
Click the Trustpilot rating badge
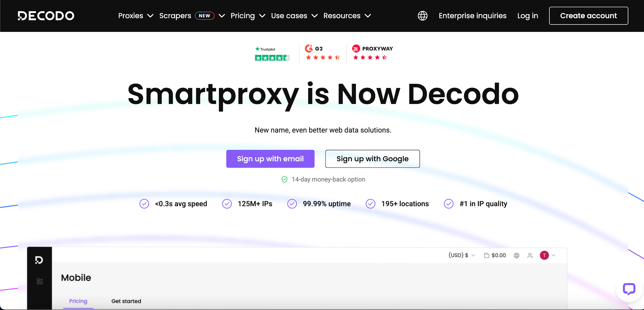coord(272,53)
